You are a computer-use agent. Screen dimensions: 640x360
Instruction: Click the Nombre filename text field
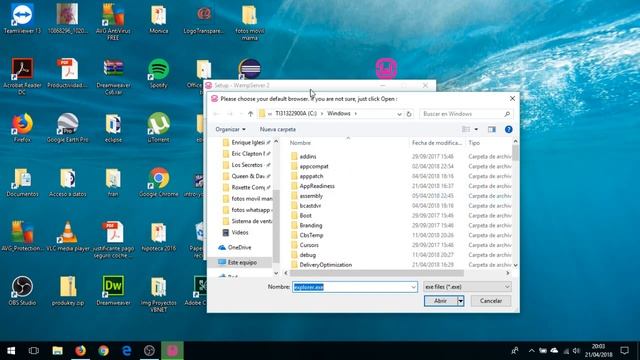tap(351, 287)
